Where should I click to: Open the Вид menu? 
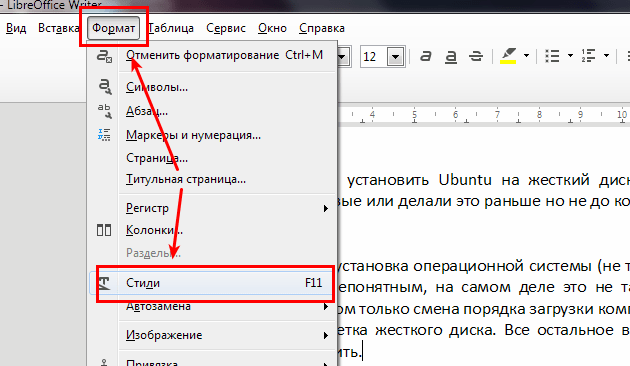coord(16,28)
